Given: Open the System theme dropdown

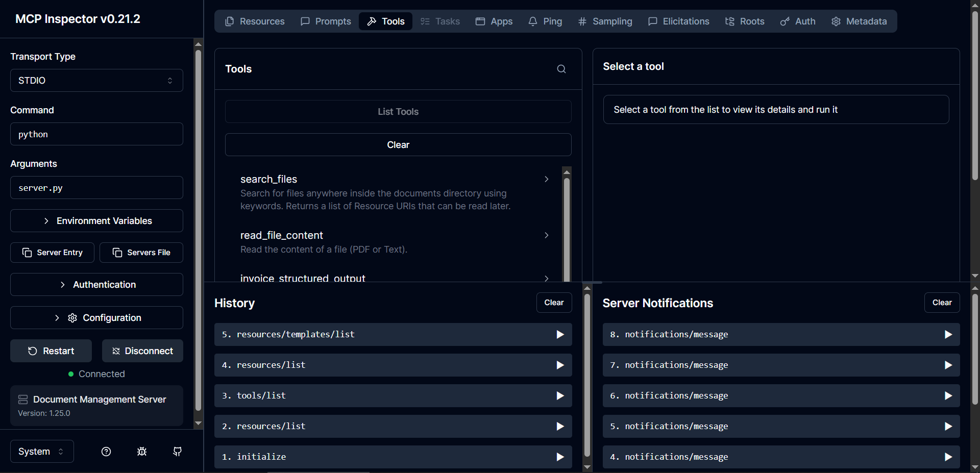Looking at the screenshot, I should tap(42, 452).
